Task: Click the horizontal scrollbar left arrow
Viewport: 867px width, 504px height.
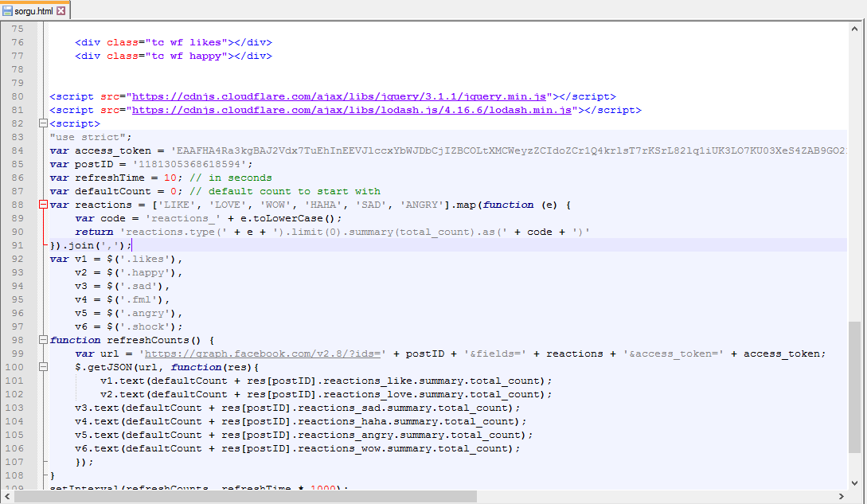Action: coord(7,496)
